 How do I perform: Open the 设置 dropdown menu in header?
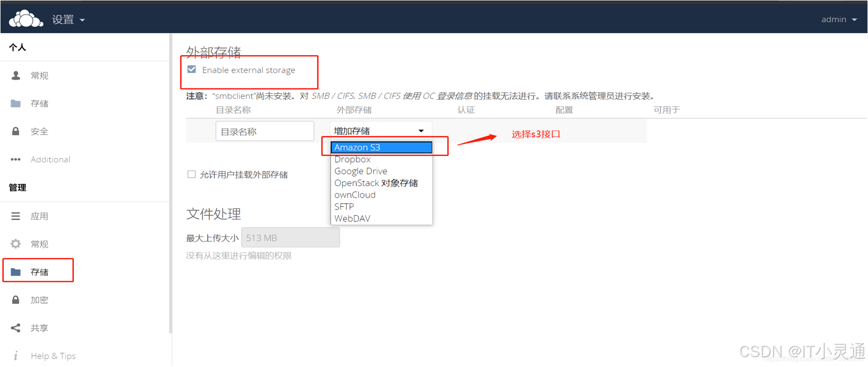tap(68, 20)
